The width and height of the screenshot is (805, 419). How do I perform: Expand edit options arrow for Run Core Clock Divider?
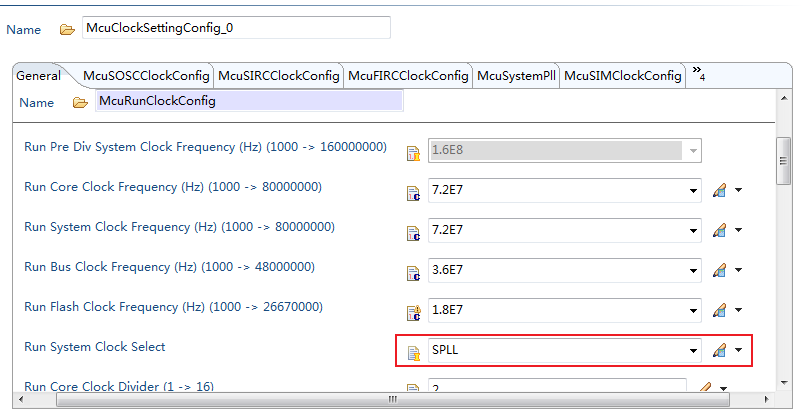tap(723, 388)
